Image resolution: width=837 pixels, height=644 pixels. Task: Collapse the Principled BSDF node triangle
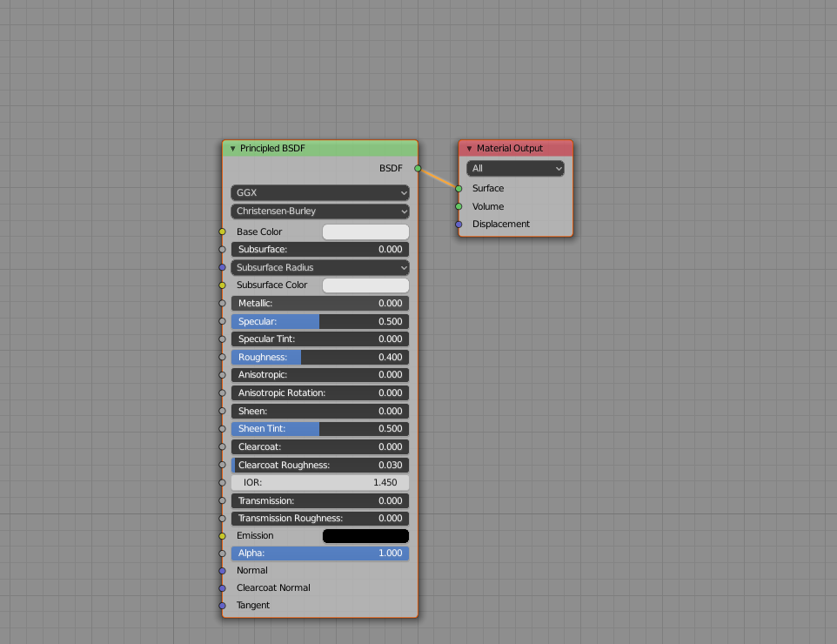point(232,149)
